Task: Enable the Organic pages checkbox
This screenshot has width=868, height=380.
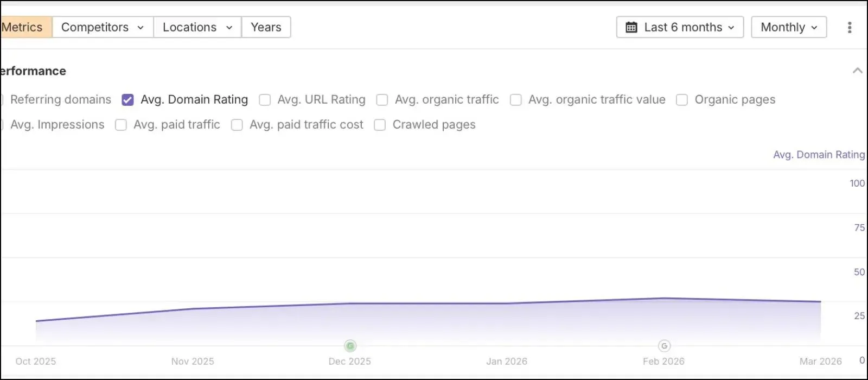Action: pyautogui.click(x=682, y=100)
